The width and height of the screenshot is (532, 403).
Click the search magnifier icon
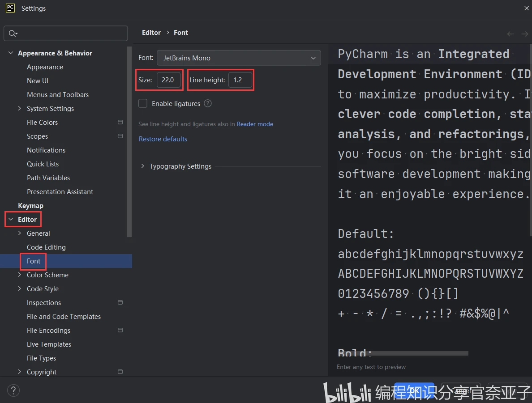pos(13,34)
